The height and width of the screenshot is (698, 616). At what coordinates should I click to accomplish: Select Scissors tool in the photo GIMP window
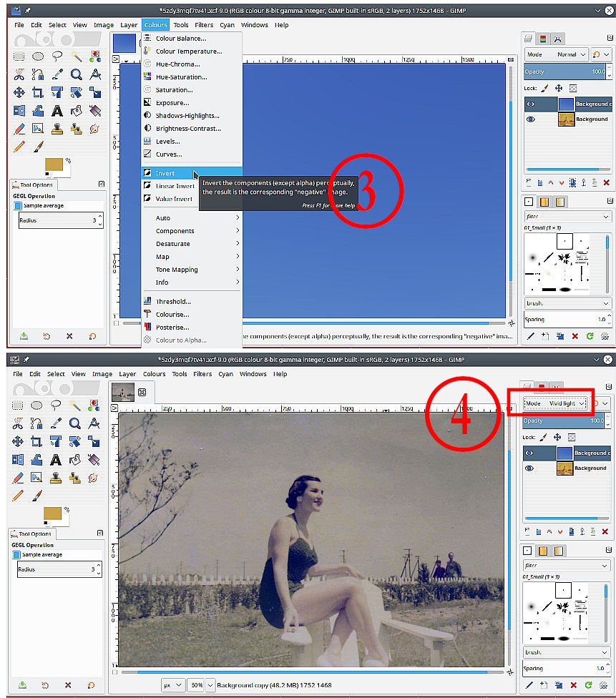coord(17,423)
